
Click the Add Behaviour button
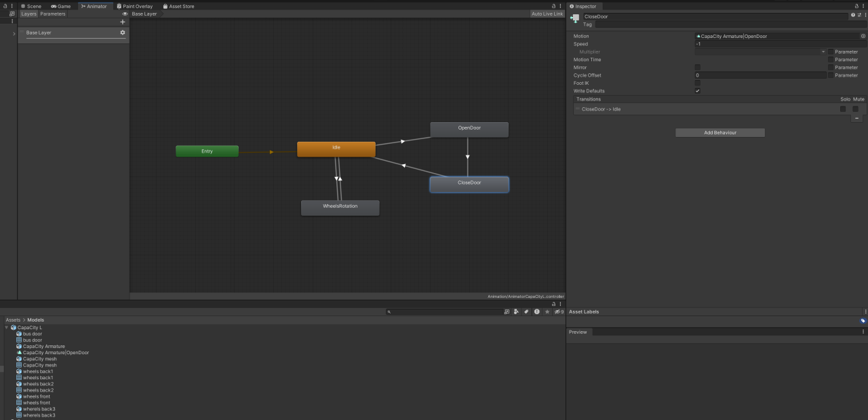click(x=720, y=133)
